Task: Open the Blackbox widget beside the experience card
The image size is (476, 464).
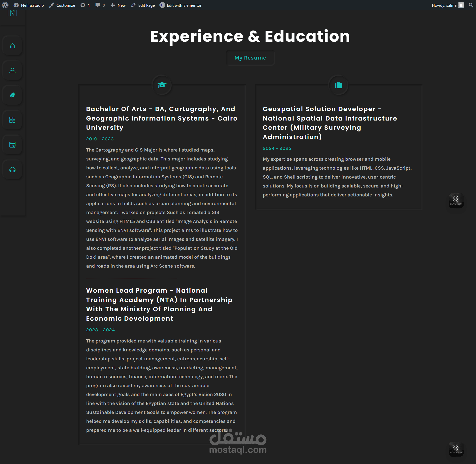Action: pos(456,200)
